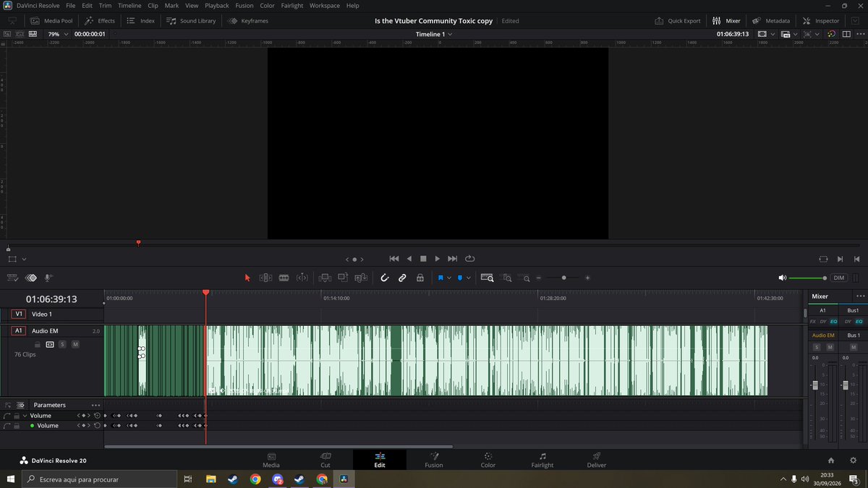
Task: Open the Playback menu
Action: 216,5
